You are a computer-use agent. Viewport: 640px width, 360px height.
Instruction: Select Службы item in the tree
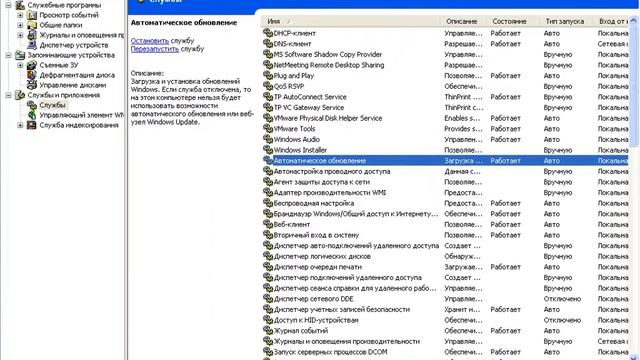click(x=52, y=105)
